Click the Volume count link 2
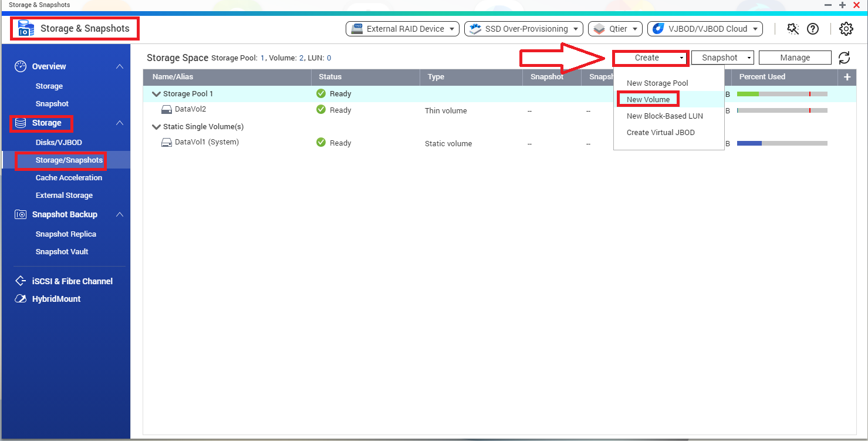The height and width of the screenshot is (441, 868). (x=302, y=58)
